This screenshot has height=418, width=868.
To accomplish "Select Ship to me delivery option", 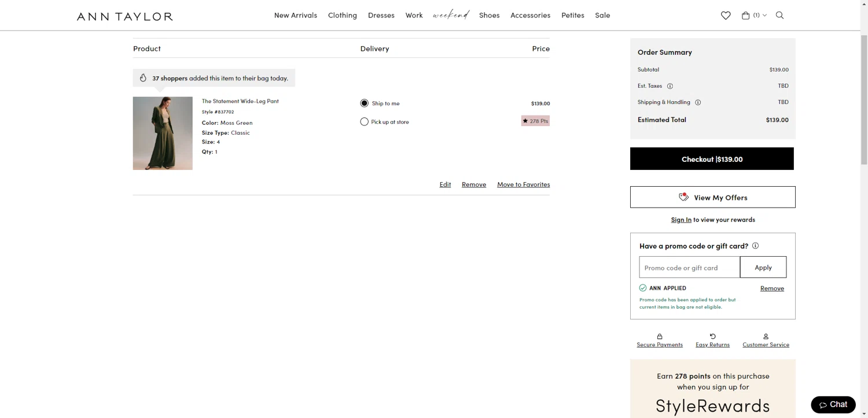I will tap(364, 103).
